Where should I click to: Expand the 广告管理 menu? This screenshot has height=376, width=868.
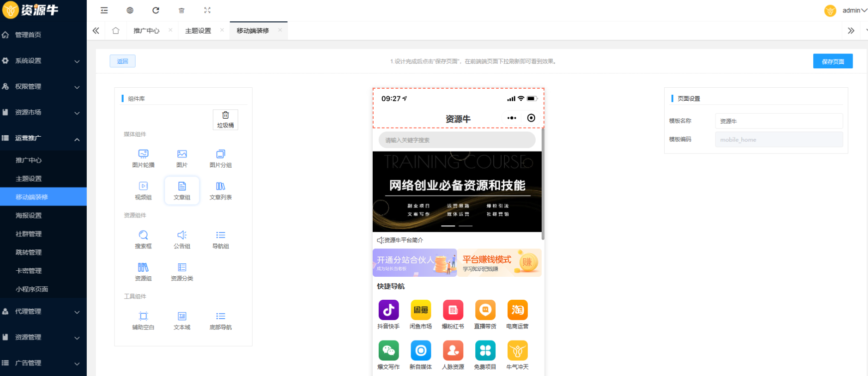(43, 363)
